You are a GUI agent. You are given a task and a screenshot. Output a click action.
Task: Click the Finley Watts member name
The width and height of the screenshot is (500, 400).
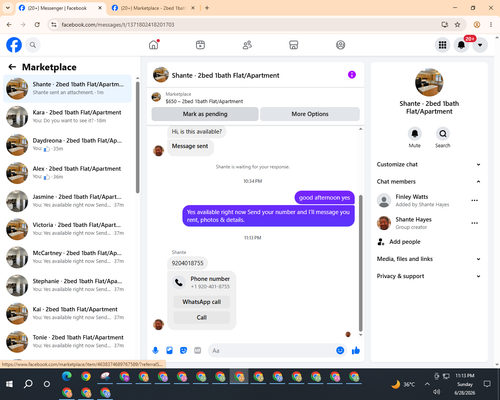point(412,197)
